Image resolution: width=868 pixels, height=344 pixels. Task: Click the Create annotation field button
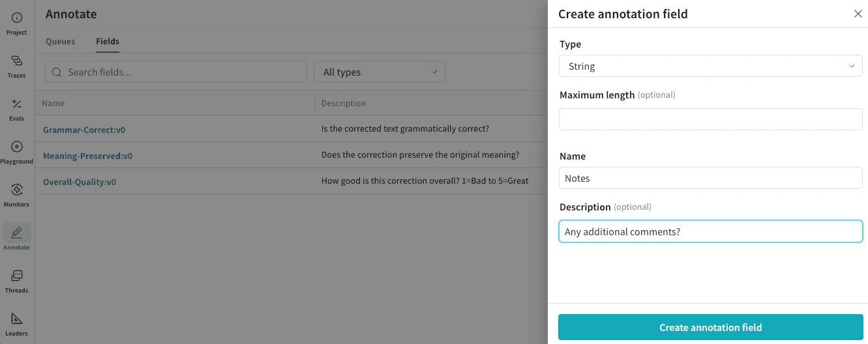click(x=710, y=328)
